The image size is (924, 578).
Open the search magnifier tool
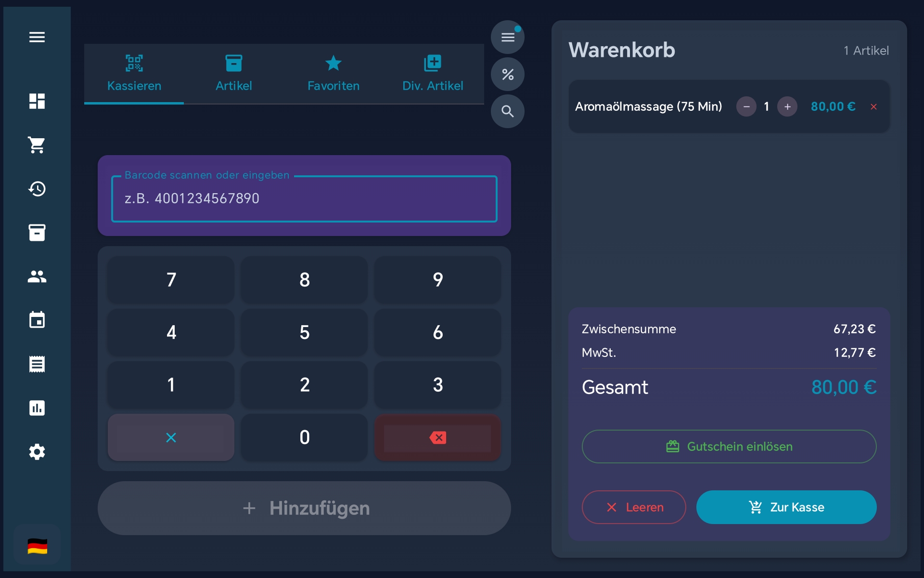click(x=507, y=111)
